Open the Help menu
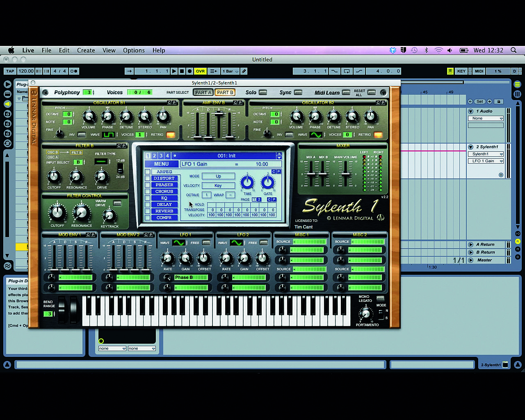 click(159, 50)
